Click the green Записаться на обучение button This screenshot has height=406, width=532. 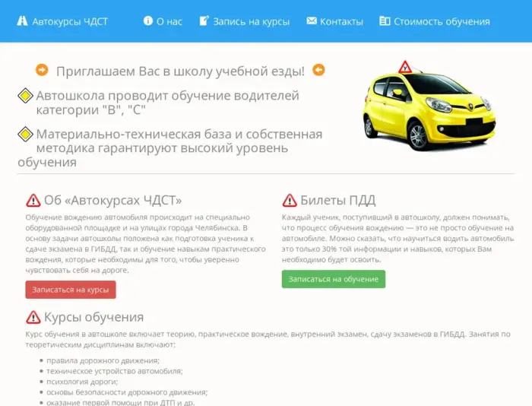pos(334,279)
